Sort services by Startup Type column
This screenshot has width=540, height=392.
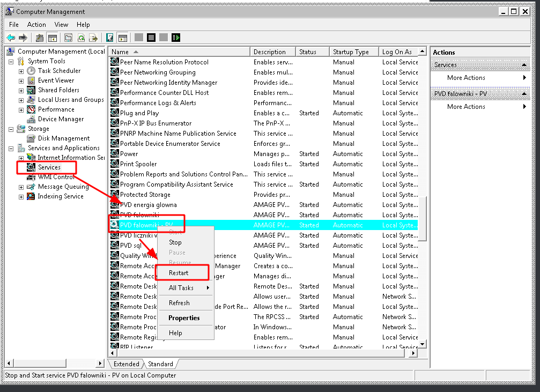coord(351,52)
